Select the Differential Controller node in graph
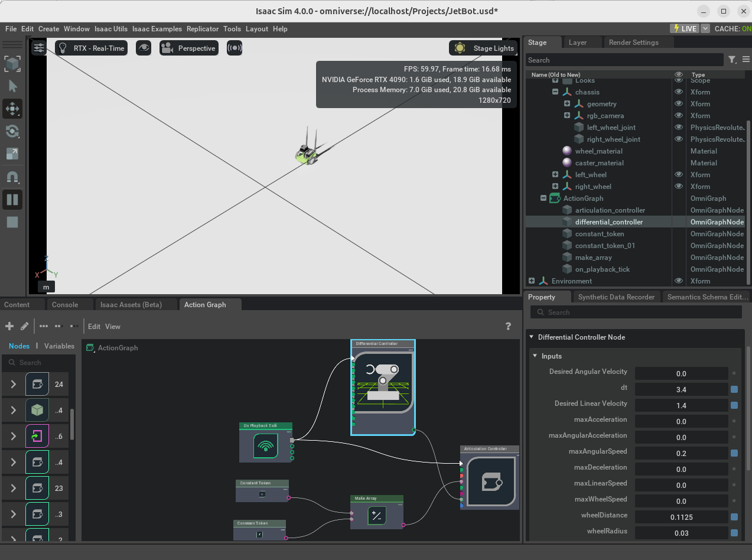Screen dimensions: 752x560 383,387
